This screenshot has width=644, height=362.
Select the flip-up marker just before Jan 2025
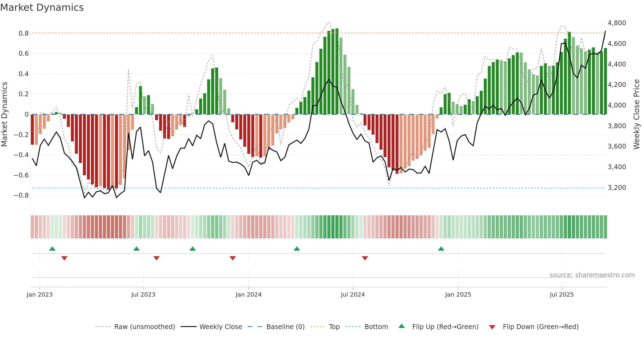pos(441,249)
